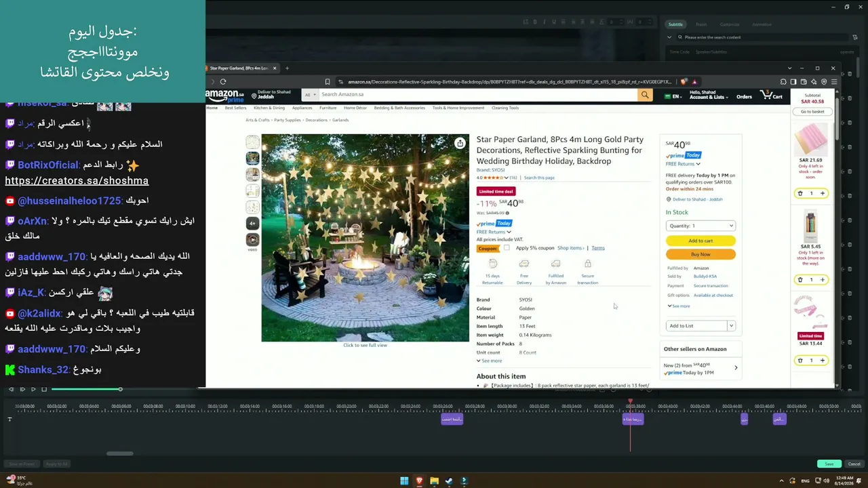View other sellers offers arrow
868x488 pixels.
(736, 368)
